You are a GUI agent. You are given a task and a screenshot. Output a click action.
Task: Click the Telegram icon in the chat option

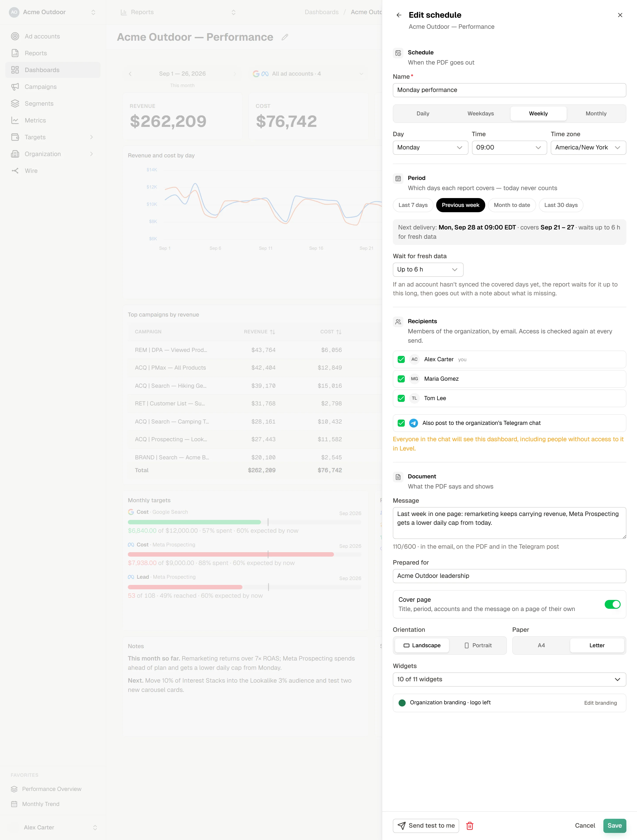tap(414, 423)
